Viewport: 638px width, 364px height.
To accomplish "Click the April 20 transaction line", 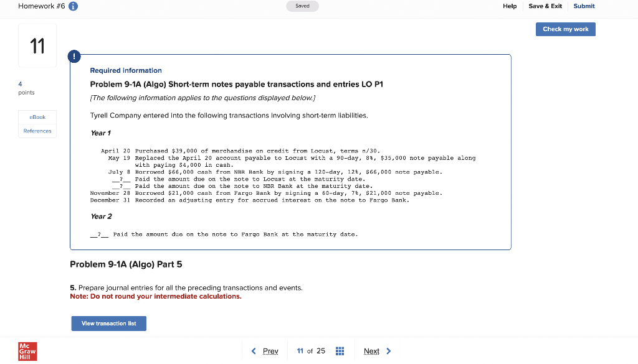I will coord(240,151).
